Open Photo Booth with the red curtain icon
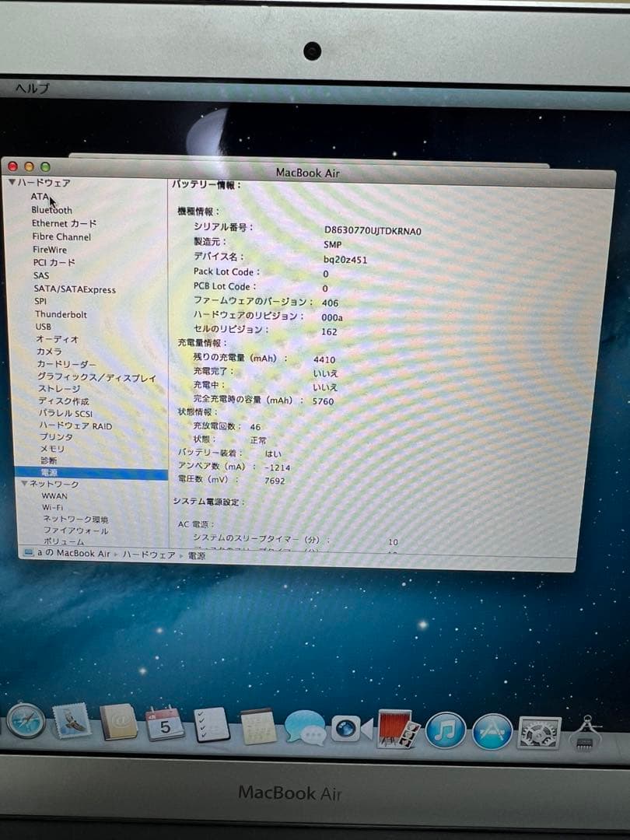The width and height of the screenshot is (630, 840). coord(399,729)
